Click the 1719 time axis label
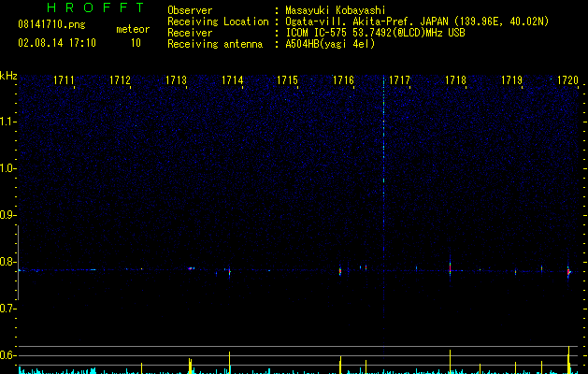This screenshot has width=588, height=374. tap(511, 80)
